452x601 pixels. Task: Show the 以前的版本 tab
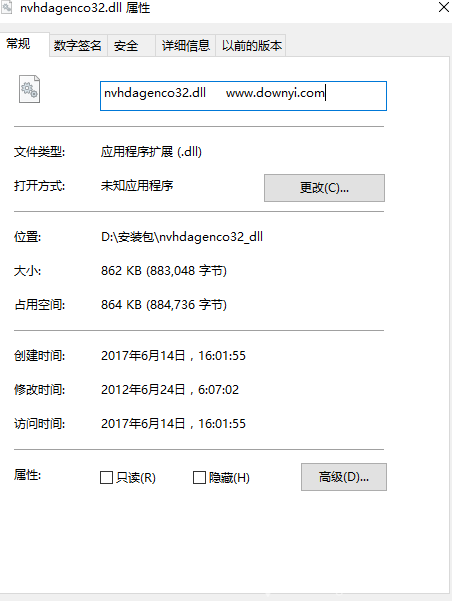[251, 46]
